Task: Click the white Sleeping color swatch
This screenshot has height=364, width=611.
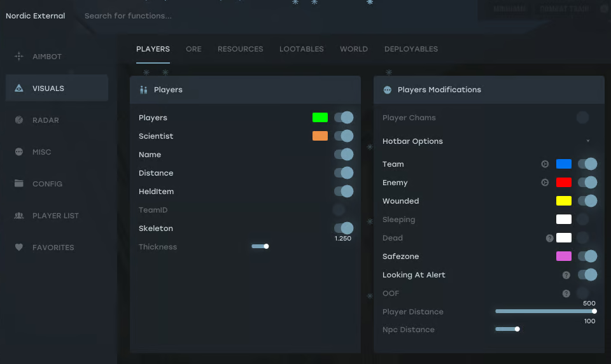Action: [564, 219]
